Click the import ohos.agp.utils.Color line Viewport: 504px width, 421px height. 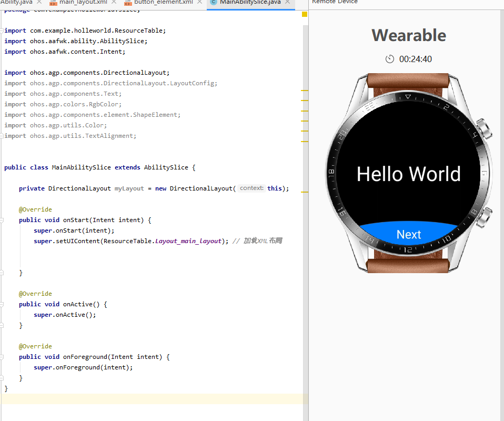pos(56,125)
